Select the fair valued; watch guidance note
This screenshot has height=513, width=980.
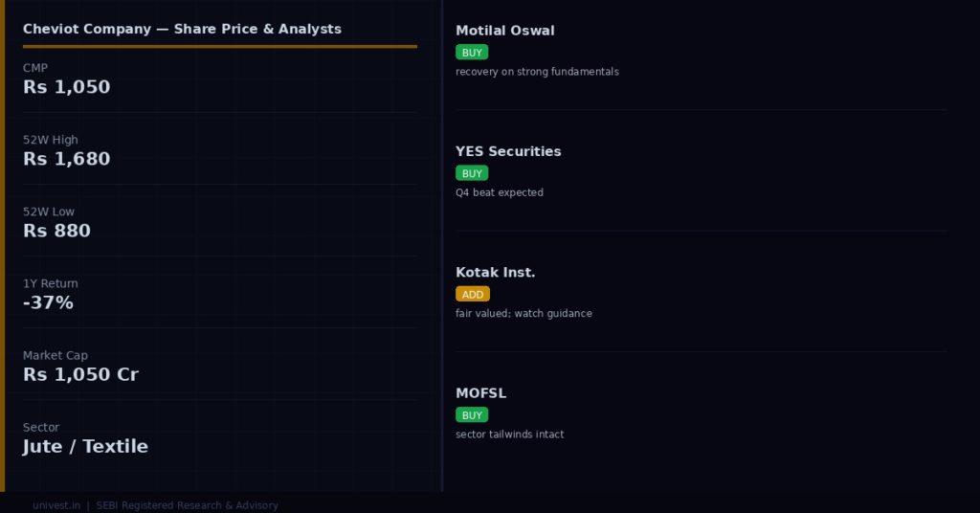(x=523, y=313)
